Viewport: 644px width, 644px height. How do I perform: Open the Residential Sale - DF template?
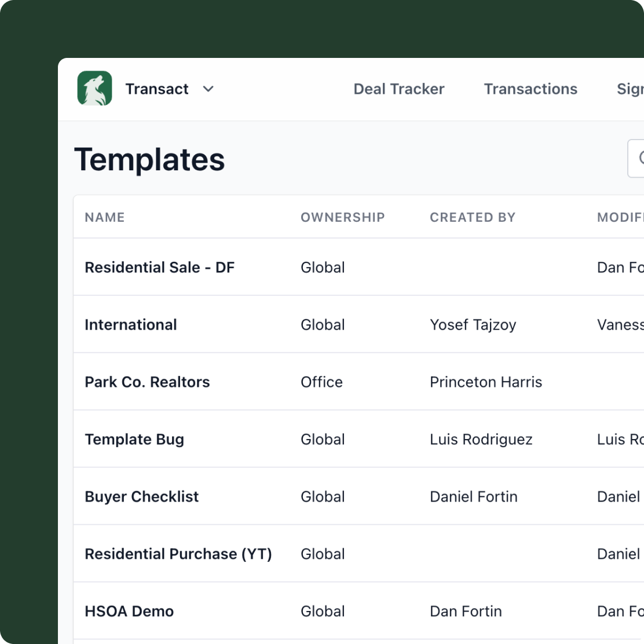coord(159,268)
